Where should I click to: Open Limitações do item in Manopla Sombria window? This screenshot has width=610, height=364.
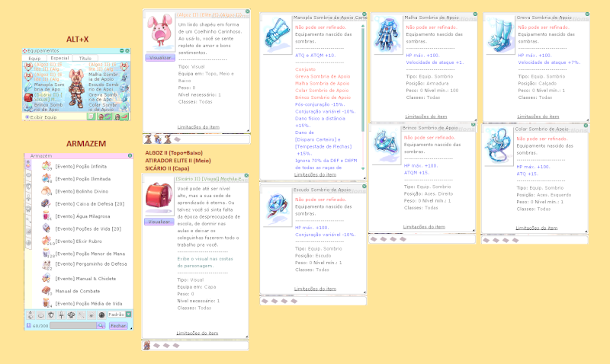[x=315, y=174]
